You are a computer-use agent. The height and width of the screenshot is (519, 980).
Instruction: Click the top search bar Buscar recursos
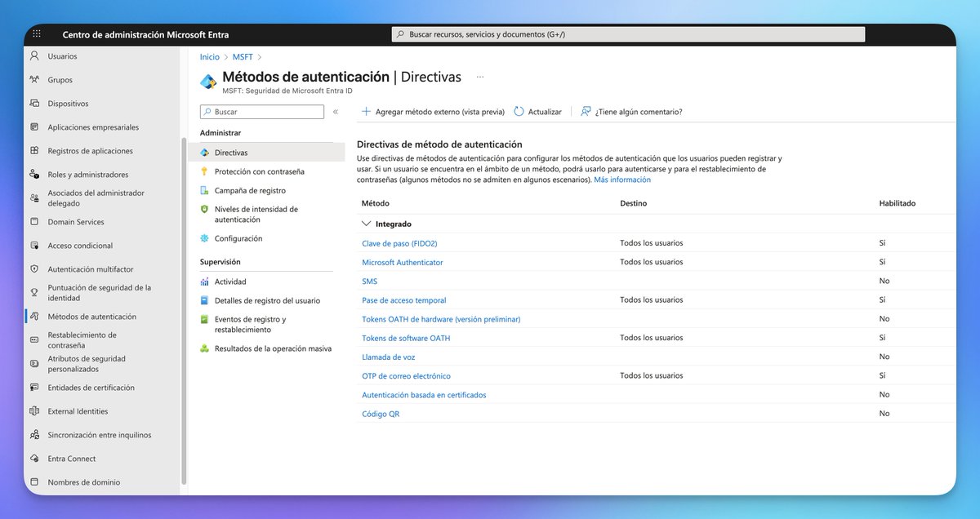coord(628,34)
